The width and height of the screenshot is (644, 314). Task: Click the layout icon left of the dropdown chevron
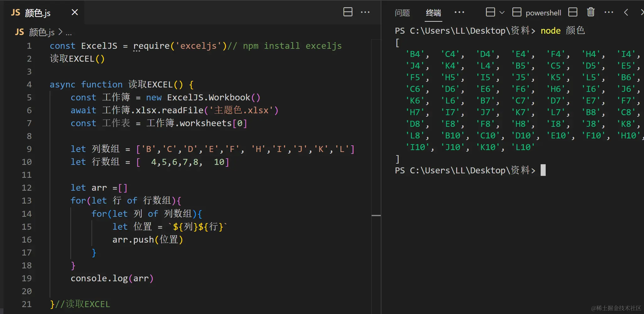pos(490,12)
